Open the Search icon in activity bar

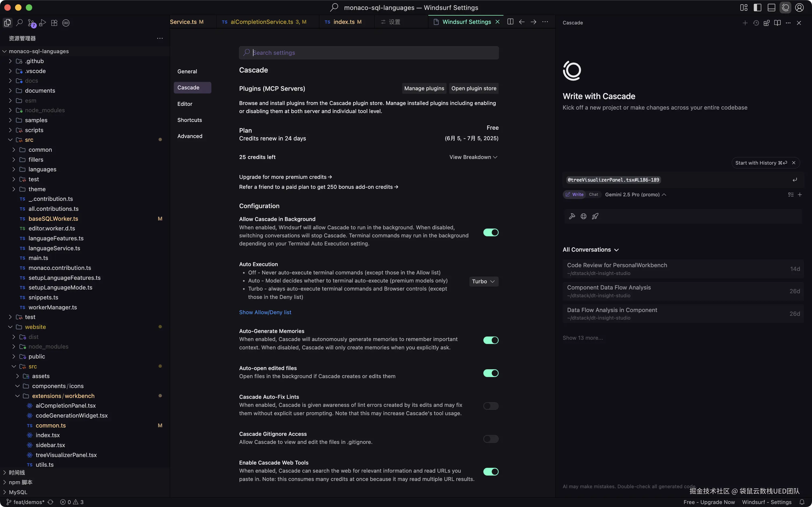pyautogui.click(x=19, y=23)
